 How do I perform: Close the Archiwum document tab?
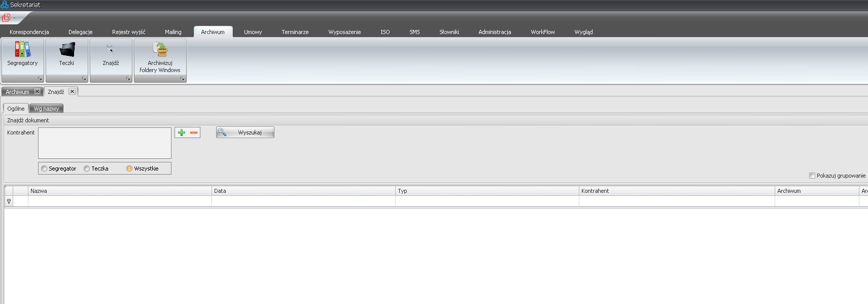(x=37, y=91)
